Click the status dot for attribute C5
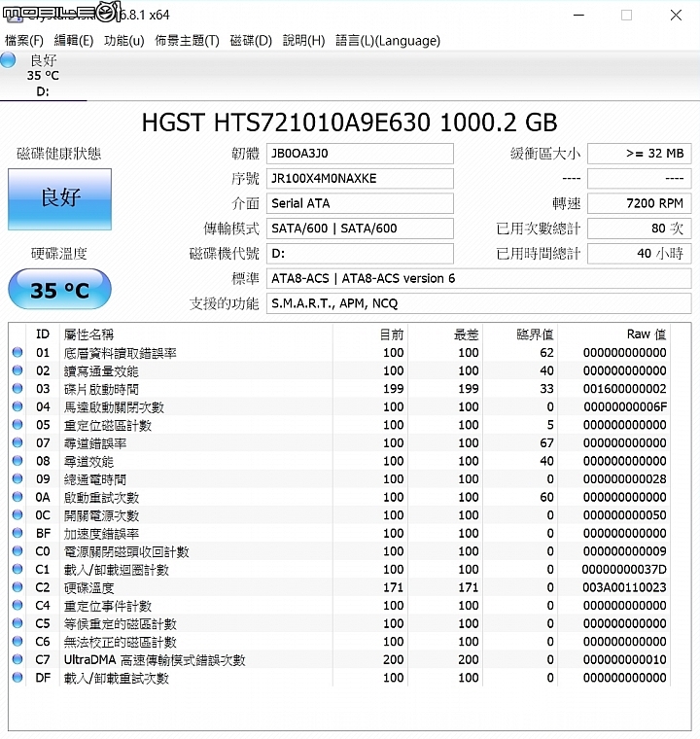The width and height of the screenshot is (700, 739). coord(17,623)
